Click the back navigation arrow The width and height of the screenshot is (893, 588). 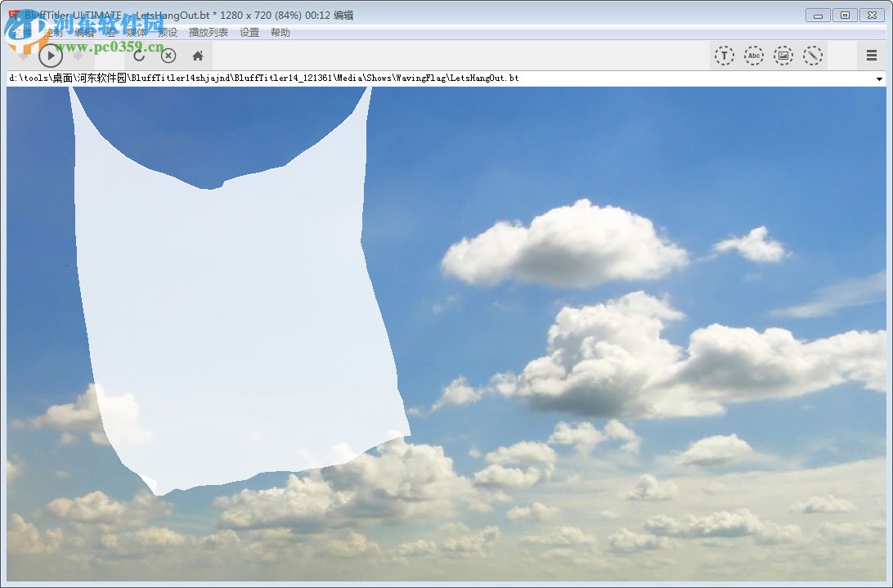click(20, 56)
